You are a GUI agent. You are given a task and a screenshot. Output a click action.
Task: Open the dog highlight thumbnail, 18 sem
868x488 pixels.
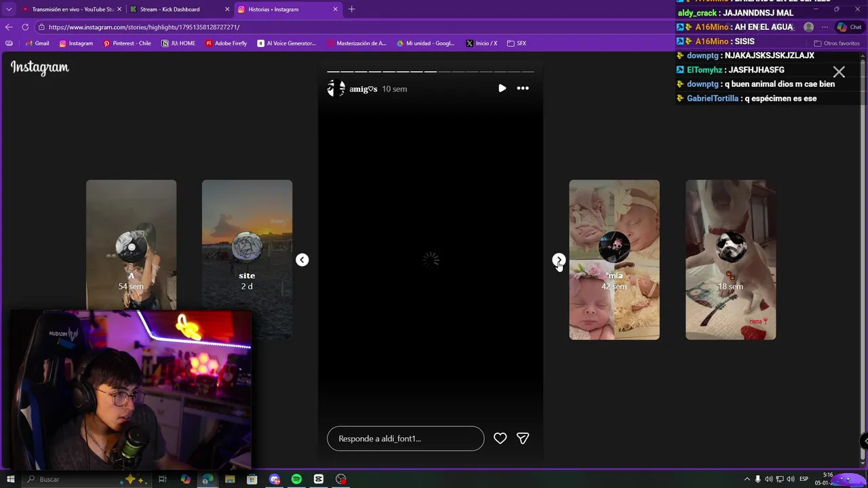tap(730, 260)
